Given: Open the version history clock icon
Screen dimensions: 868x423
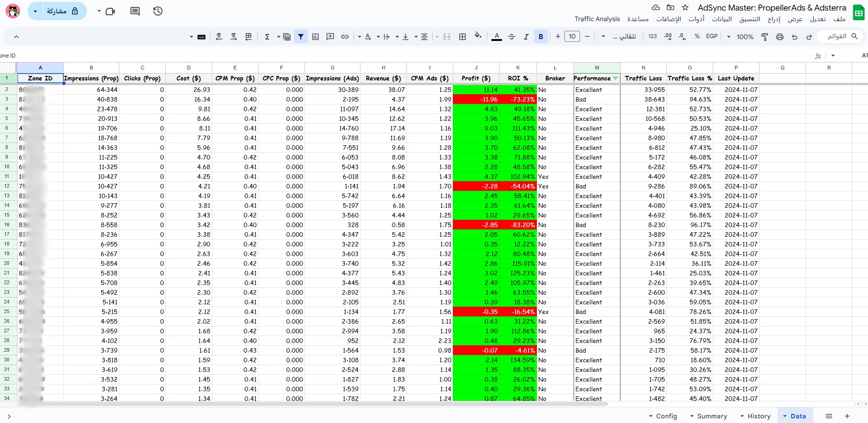Looking at the screenshot, I should click(x=158, y=11).
